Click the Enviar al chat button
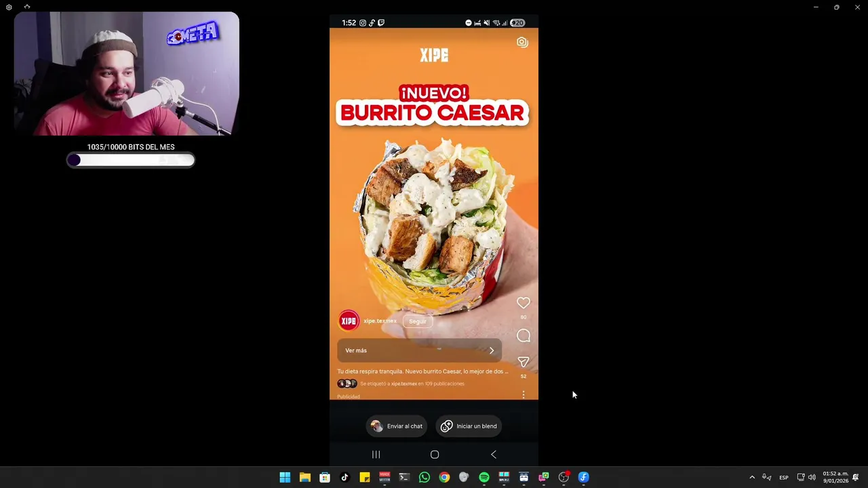The height and width of the screenshot is (488, 868). (397, 426)
